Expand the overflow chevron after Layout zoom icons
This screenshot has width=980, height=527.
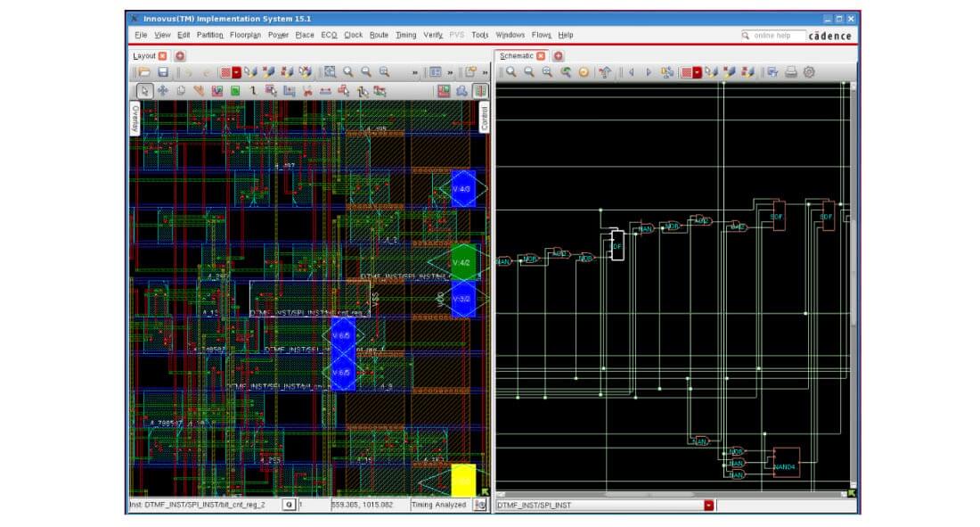[x=414, y=73]
